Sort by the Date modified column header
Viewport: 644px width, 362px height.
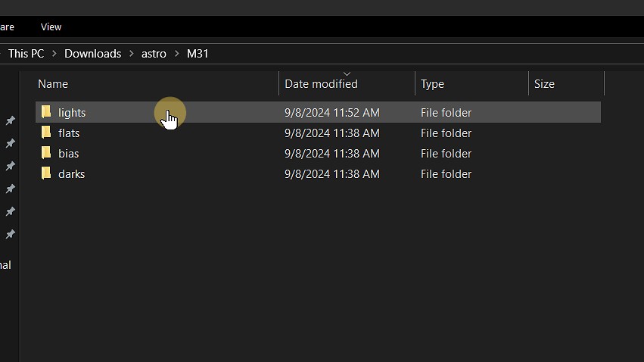tap(321, 84)
